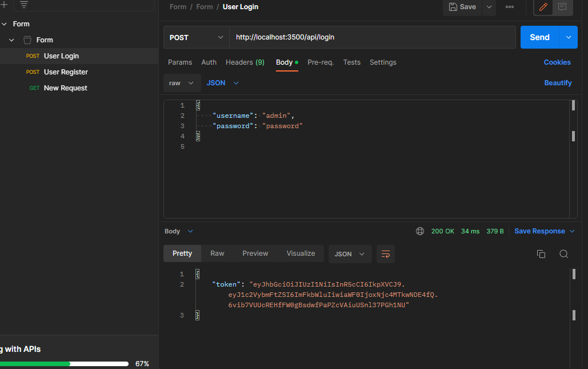
Task: Open the Tests tab
Action: pos(352,62)
